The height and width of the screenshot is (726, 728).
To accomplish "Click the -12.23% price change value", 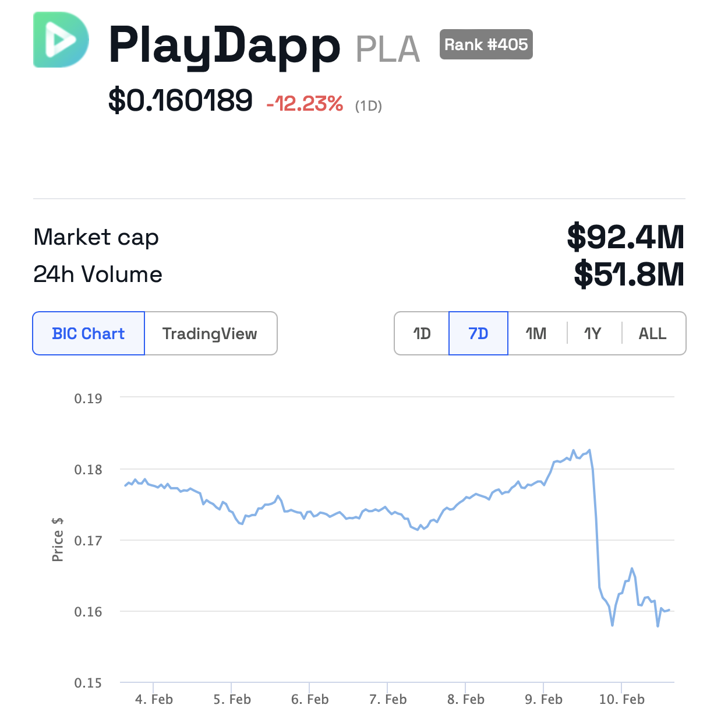I will 305,104.
